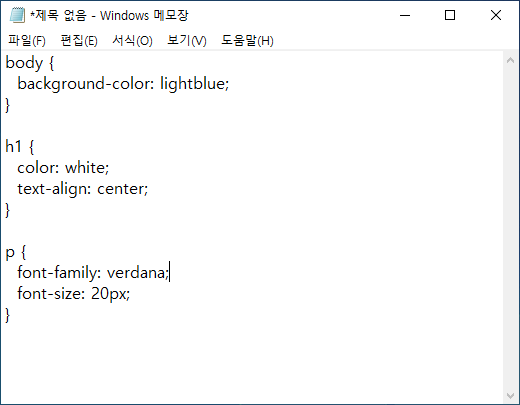520x405 pixels.
Task: Click on the 'body {' line
Action: (30, 63)
